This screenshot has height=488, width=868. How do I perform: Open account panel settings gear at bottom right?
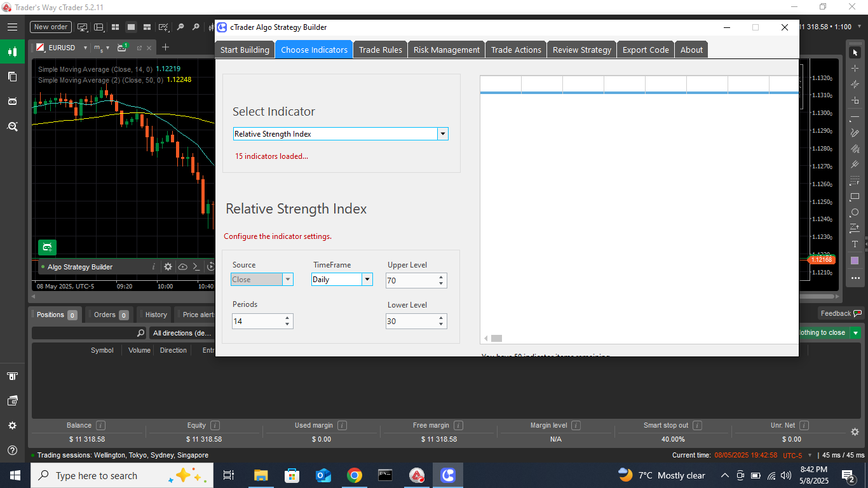click(x=855, y=432)
